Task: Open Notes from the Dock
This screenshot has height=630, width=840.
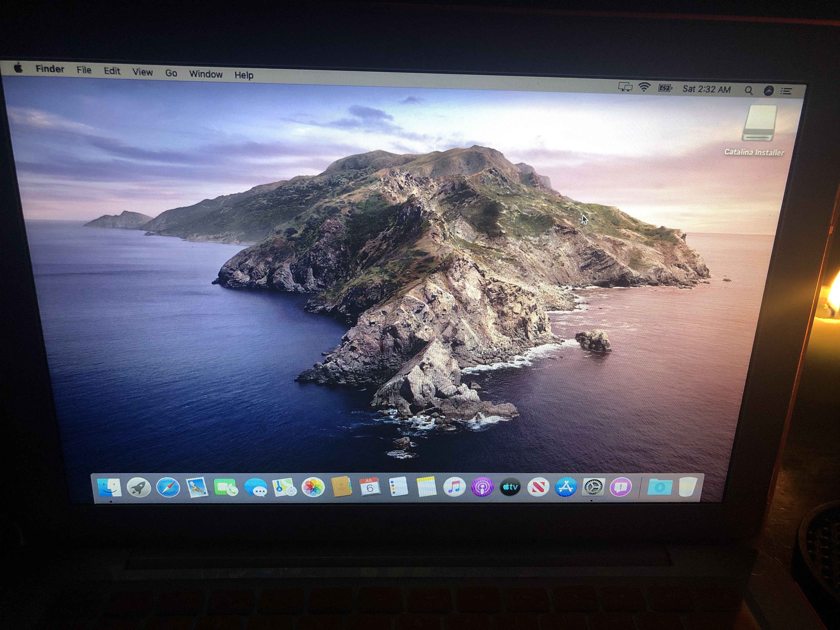Action: pyautogui.click(x=426, y=486)
